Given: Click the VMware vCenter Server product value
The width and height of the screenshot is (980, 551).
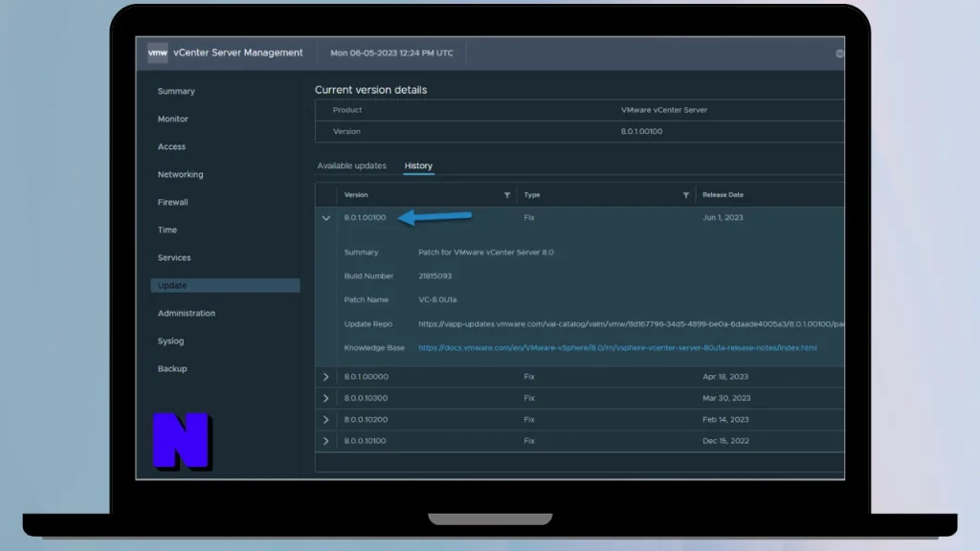Looking at the screenshot, I should coord(664,110).
